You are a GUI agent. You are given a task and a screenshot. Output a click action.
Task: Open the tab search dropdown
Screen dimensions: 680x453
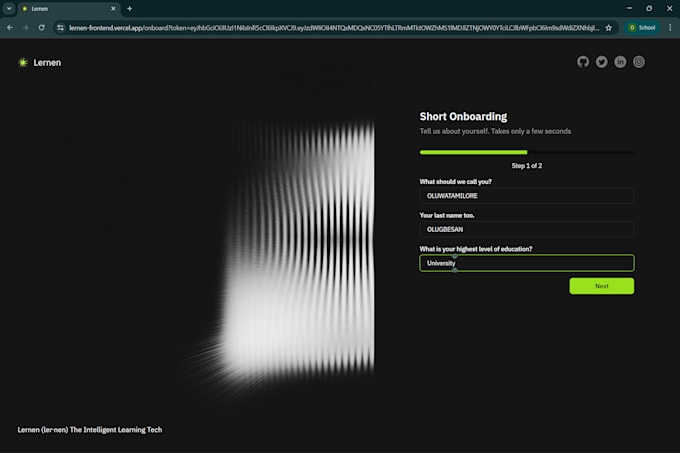(9, 9)
